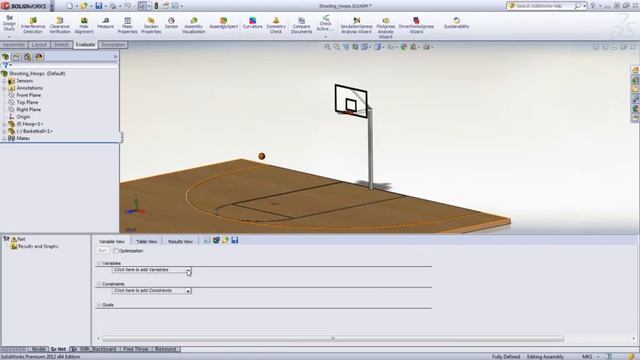The width and height of the screenshot is (640, 360).
Task: Switch to the Model tab at bottom
Action: (x=39, y=349)
